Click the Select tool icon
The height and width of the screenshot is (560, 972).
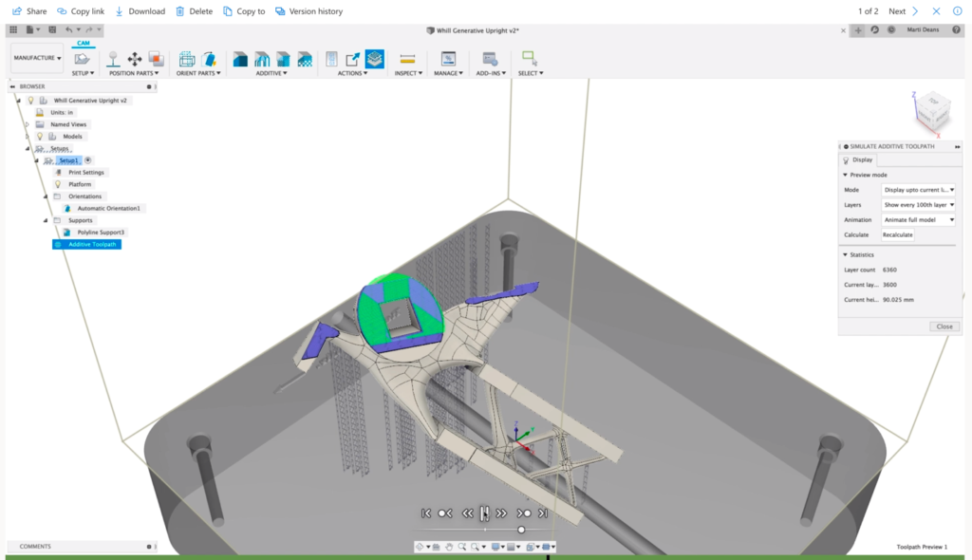[530, 59]
